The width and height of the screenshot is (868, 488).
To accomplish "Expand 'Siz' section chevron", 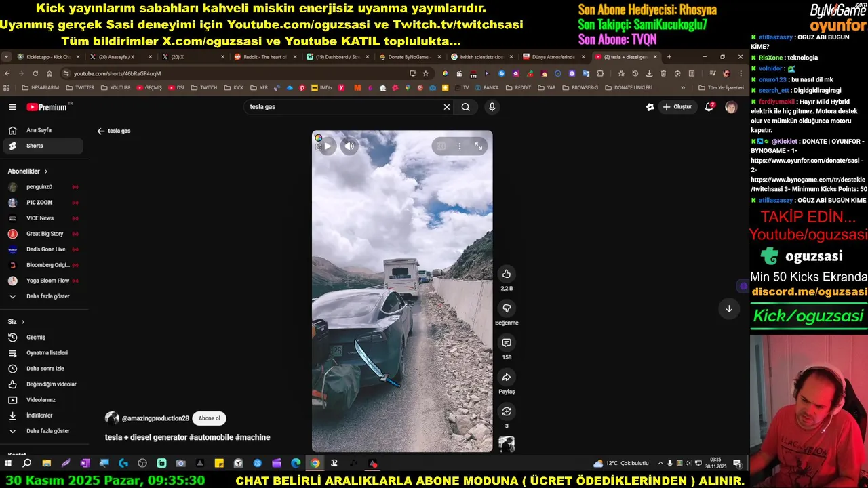I will pyautogui.click(x=22, y=322).
